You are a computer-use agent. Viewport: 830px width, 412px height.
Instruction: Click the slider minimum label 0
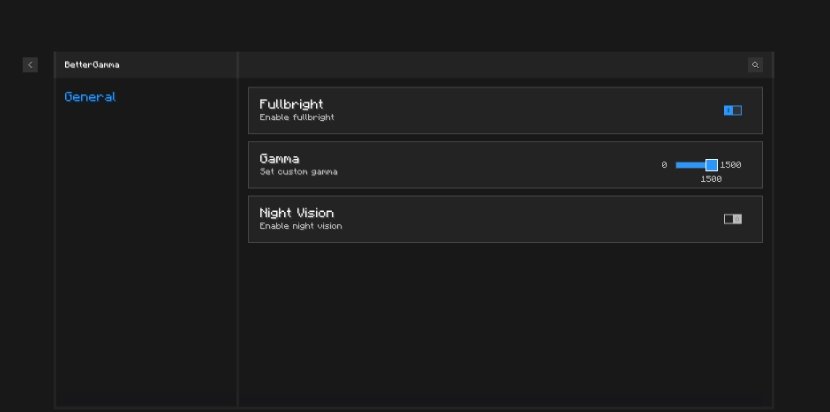pyautogui.click(x=664, y=165)
